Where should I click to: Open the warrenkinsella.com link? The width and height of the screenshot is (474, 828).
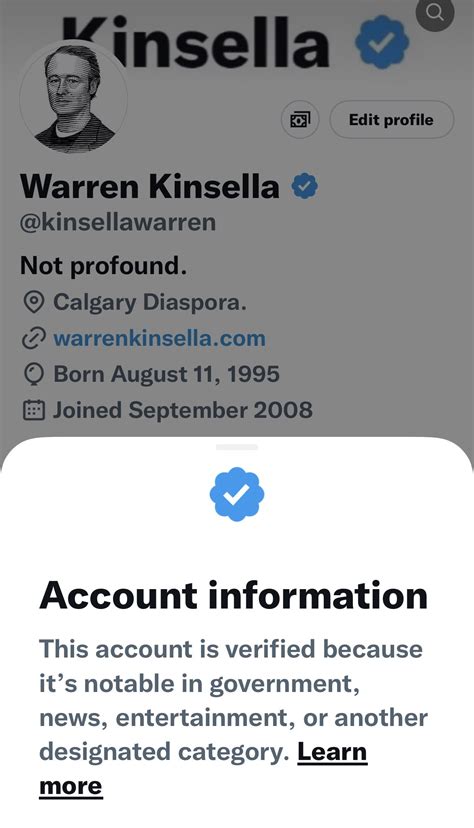pos(159,338)
